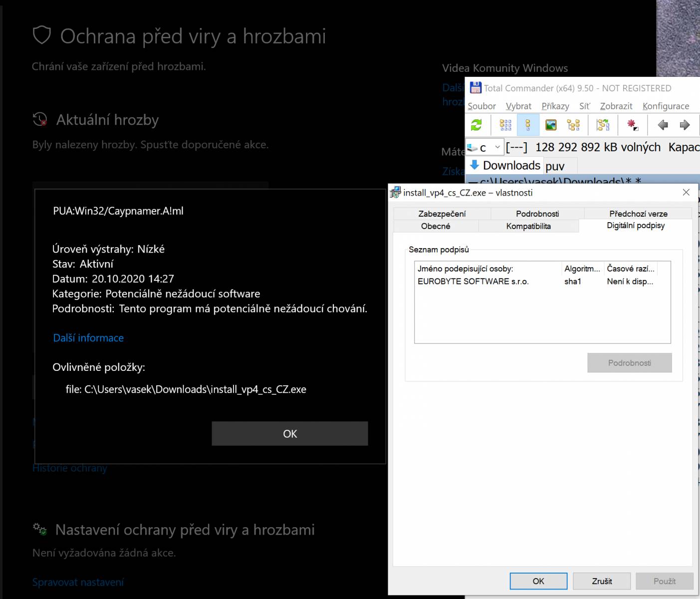The image size is (700, 599).
Task: Click the greyed Podrobnosti button under signatures
Action: 630,363
